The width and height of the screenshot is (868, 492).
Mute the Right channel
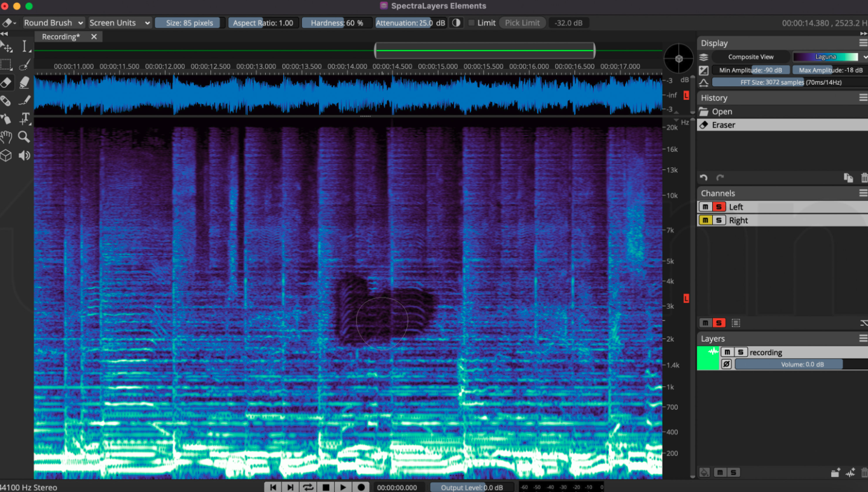pos(705,220)
